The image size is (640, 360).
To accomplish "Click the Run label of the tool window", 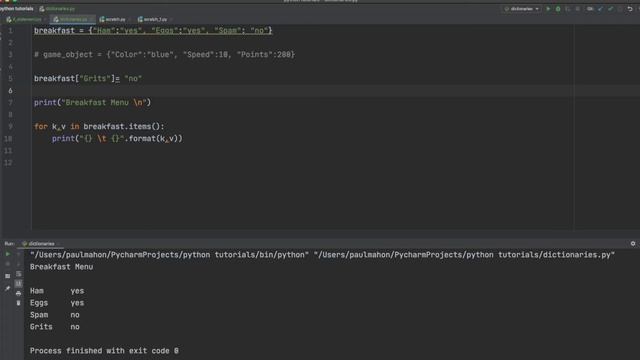I will 9,244.
